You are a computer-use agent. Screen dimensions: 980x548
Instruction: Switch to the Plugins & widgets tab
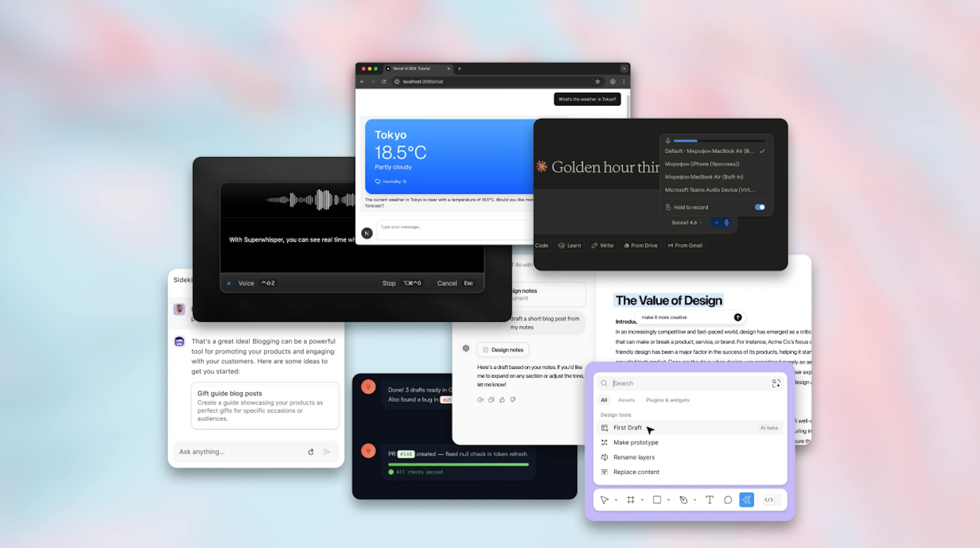point(667,400)
